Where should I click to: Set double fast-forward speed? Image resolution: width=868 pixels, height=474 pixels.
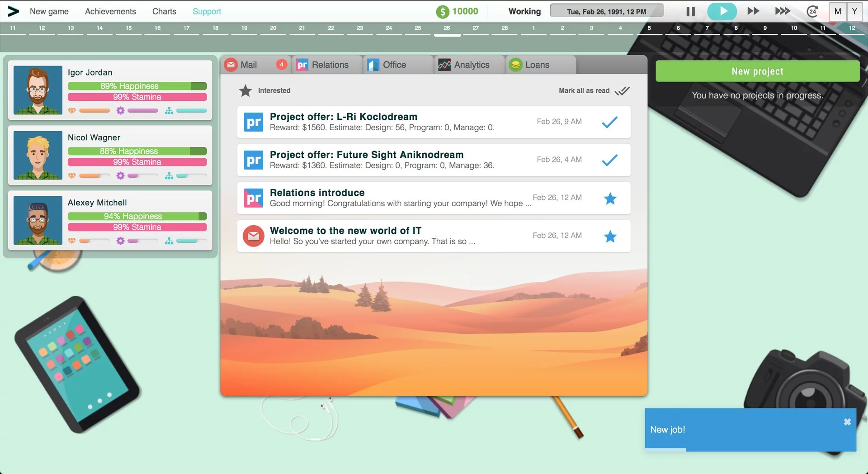(753, 11)
